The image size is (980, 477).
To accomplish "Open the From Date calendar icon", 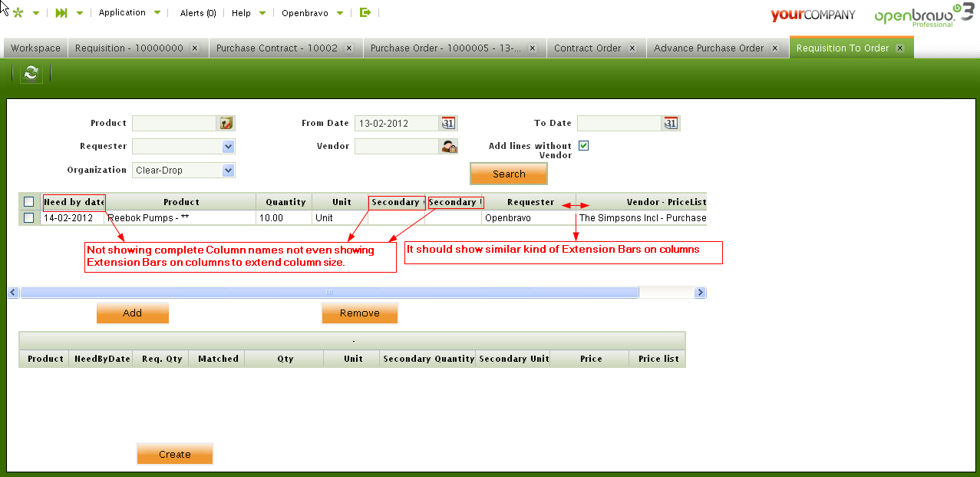I will pyautogui.click(x=448, y=123).
